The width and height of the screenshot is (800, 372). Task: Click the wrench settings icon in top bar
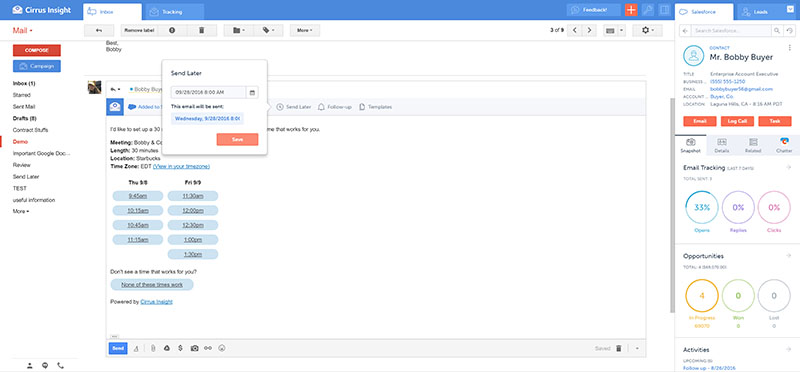[647, 10]
